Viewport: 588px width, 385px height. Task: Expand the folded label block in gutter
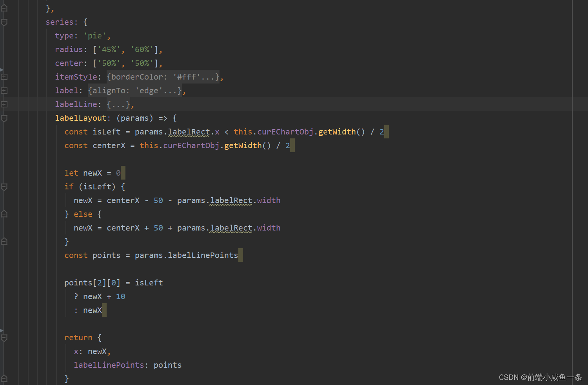pyautogui.click(x=4, y=91)
